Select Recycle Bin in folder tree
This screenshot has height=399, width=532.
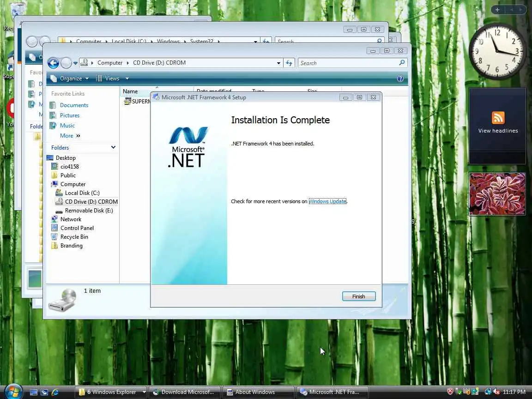(x=74, y=237)
